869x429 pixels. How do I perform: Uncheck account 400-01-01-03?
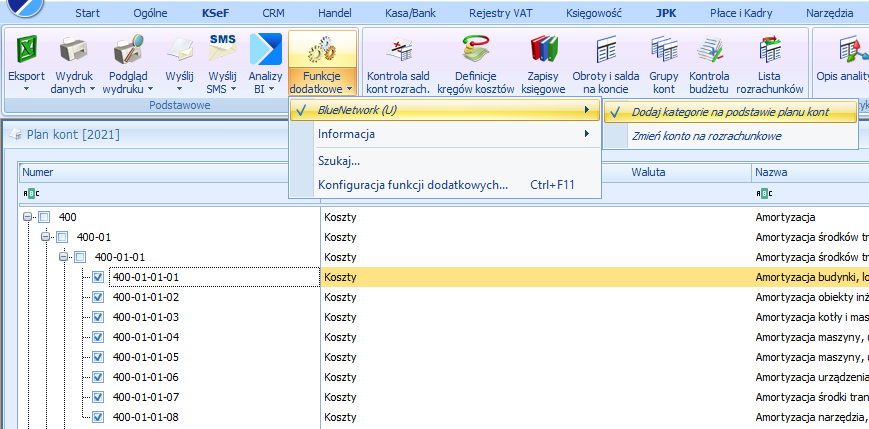(x=98, y=317)
